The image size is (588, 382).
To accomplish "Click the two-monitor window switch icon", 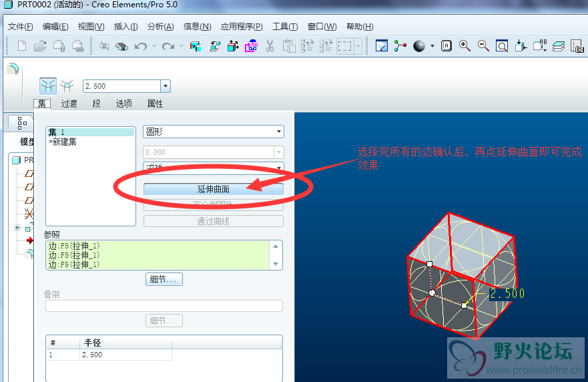I will tap(215, 46).
